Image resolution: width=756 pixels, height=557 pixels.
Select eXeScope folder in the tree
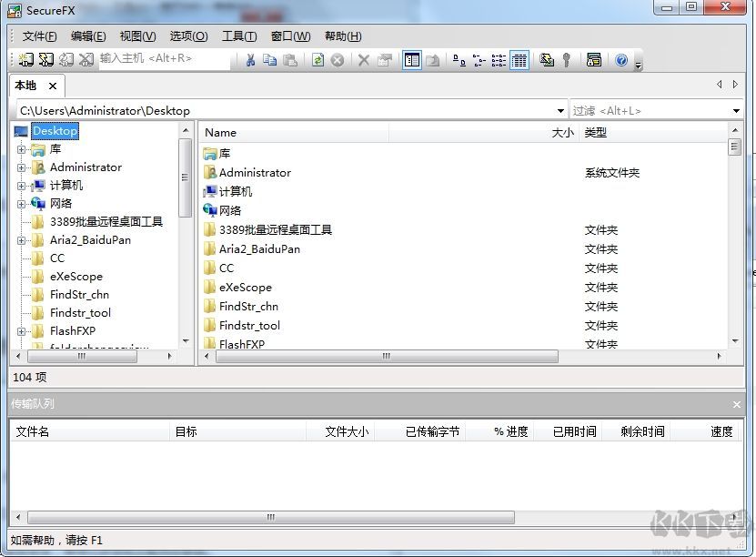(76, 277)
